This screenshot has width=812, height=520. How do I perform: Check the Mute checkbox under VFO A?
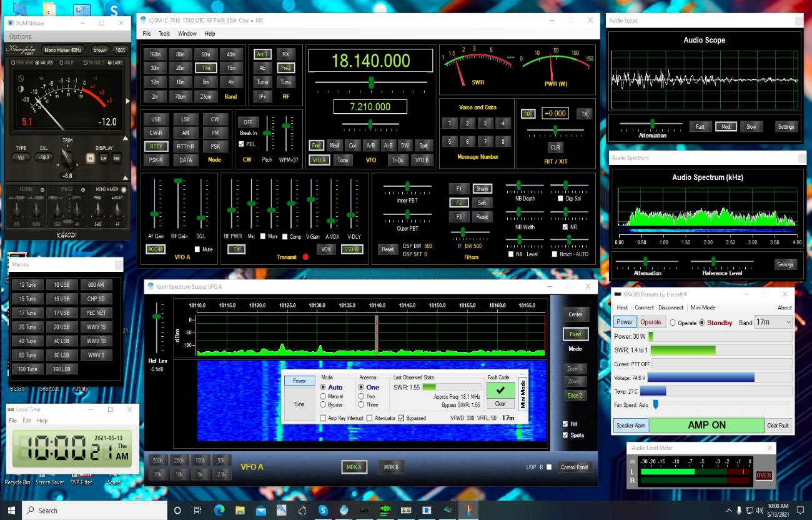pos(197,249)
